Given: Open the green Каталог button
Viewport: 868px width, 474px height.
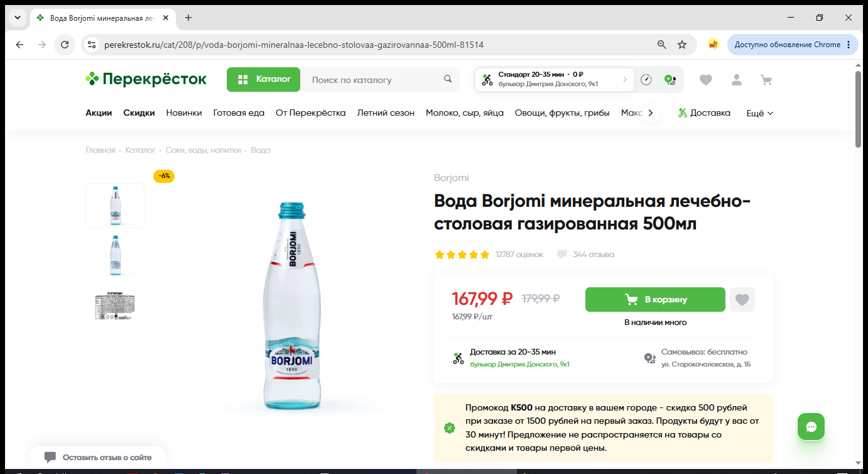Looking at the screenshot, I should click(264, 80).
